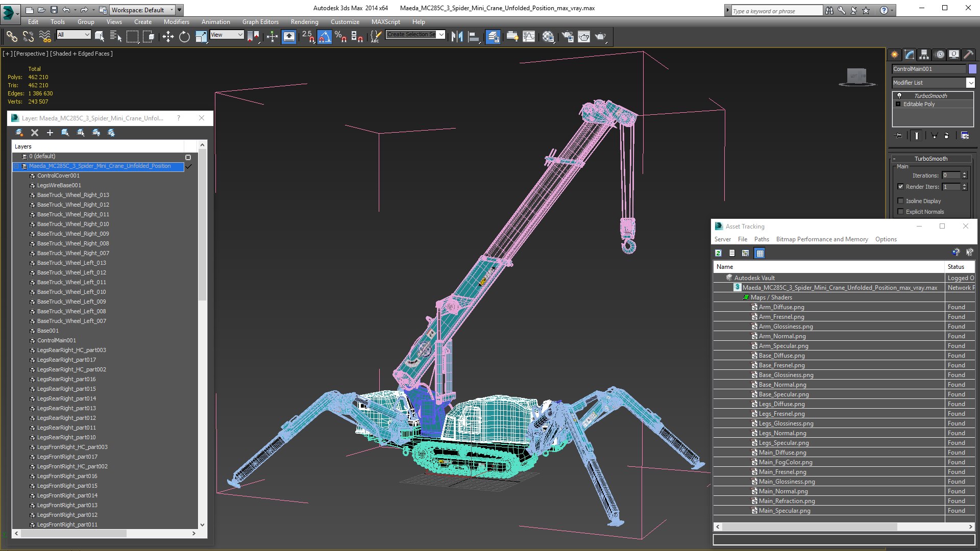Collapse the TurboSmooth rollout
The height and width of the screenshot is (551, 980).
click(x=930, y=159)
